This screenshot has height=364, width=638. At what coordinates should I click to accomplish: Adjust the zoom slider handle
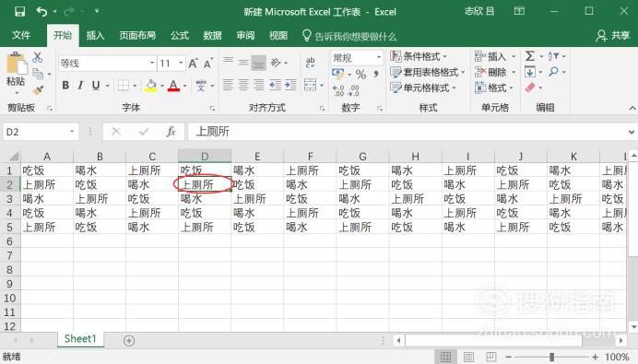(551, 357)
